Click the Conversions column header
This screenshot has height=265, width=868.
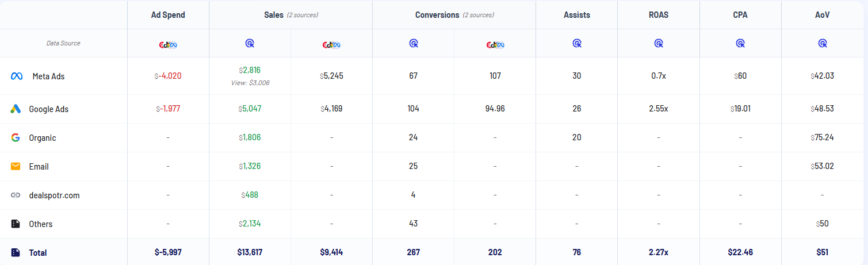[438, 15]
